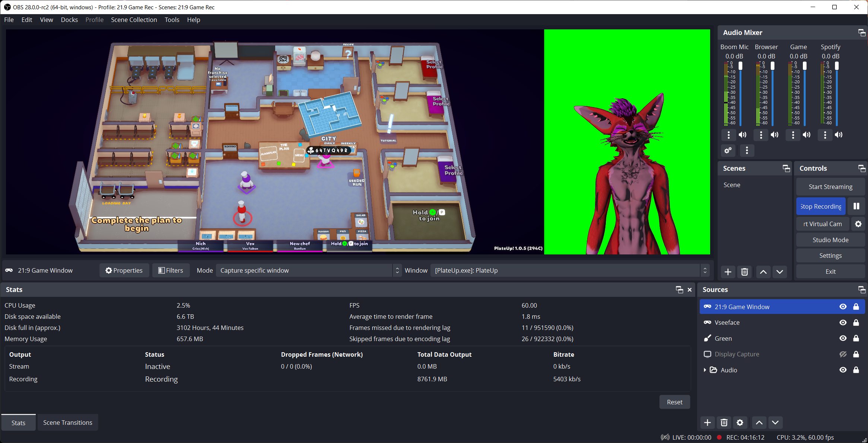Open Spotify channel three-dot options menu
Viewport: 868px width, 443px height.
825,135
